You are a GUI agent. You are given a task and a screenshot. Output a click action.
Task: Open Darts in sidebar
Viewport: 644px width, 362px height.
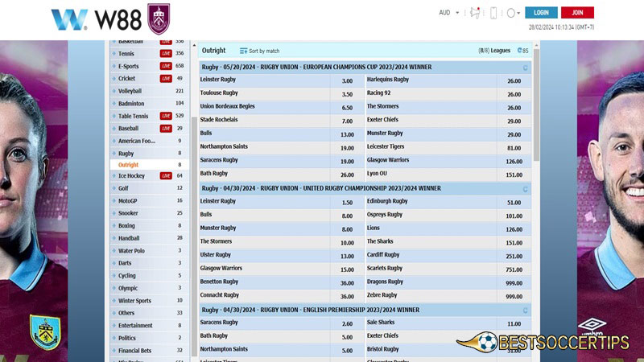pos(125,263)
